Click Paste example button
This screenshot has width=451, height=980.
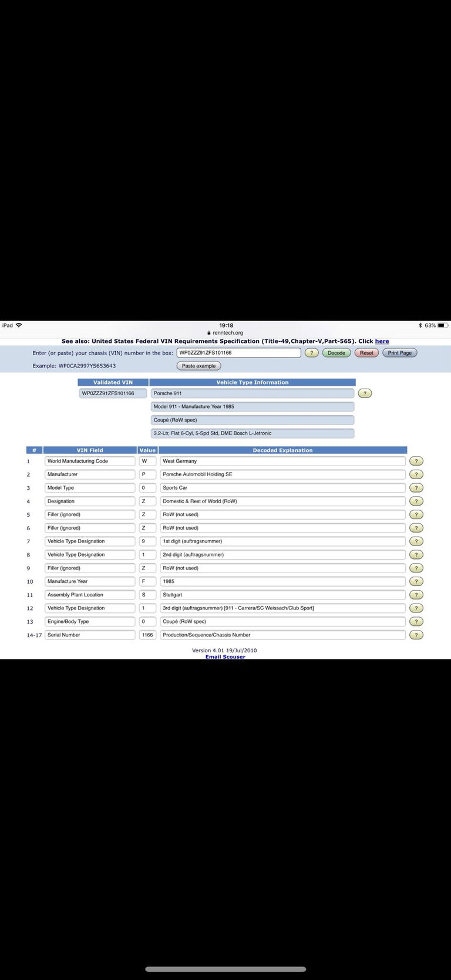click(198, 366)
